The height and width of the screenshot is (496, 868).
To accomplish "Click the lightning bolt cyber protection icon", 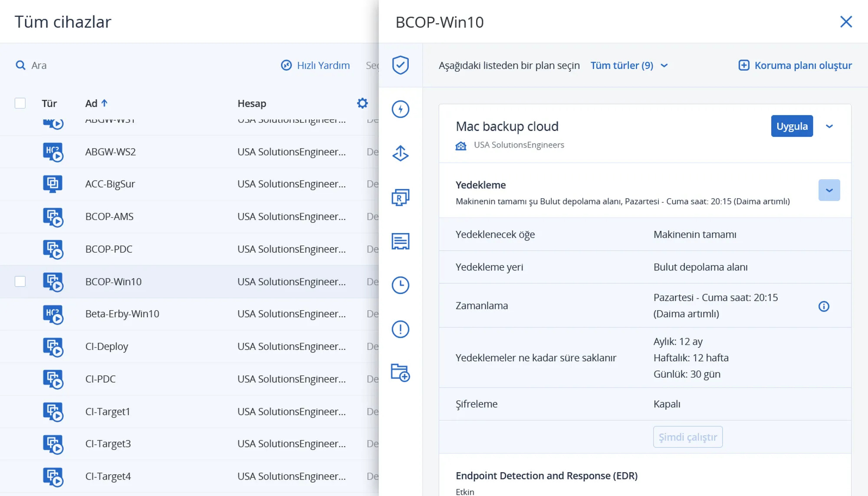I will [400, 109].
